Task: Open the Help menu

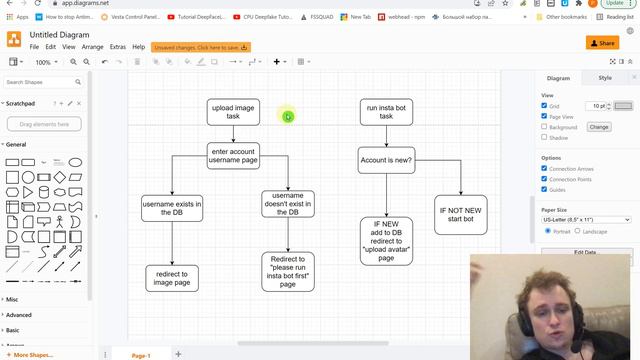Action: (139, 47)
